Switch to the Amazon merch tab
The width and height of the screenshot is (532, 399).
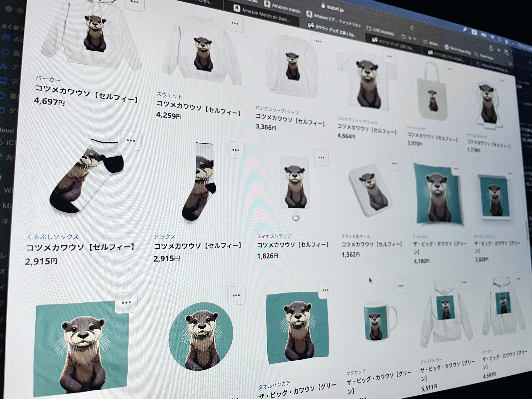tap(282, 7)
